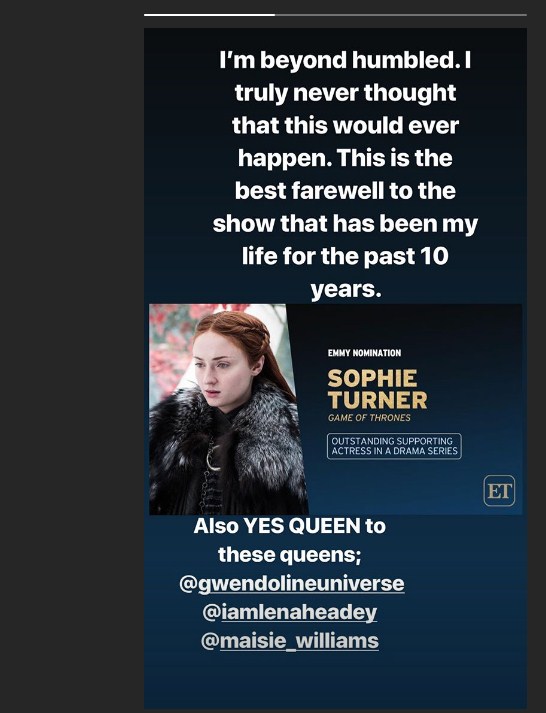Click the crescent moon pendant in the photo

[x=212, y=458]
